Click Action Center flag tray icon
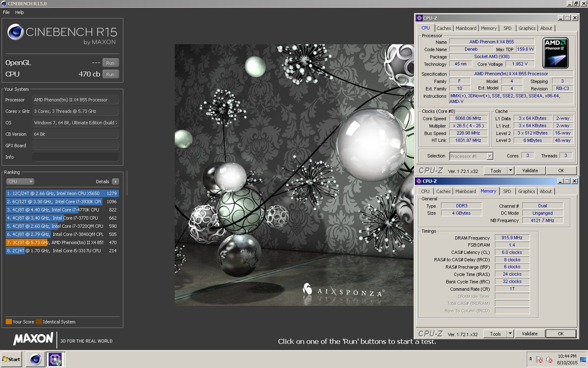The width and height of the screenshot is (588, 368). [539, 359]
